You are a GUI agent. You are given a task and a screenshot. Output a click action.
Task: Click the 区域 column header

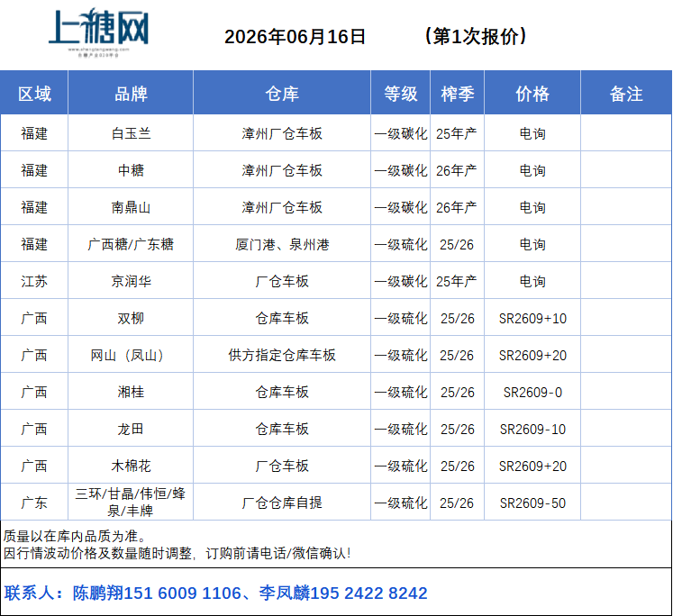(34, 93)
